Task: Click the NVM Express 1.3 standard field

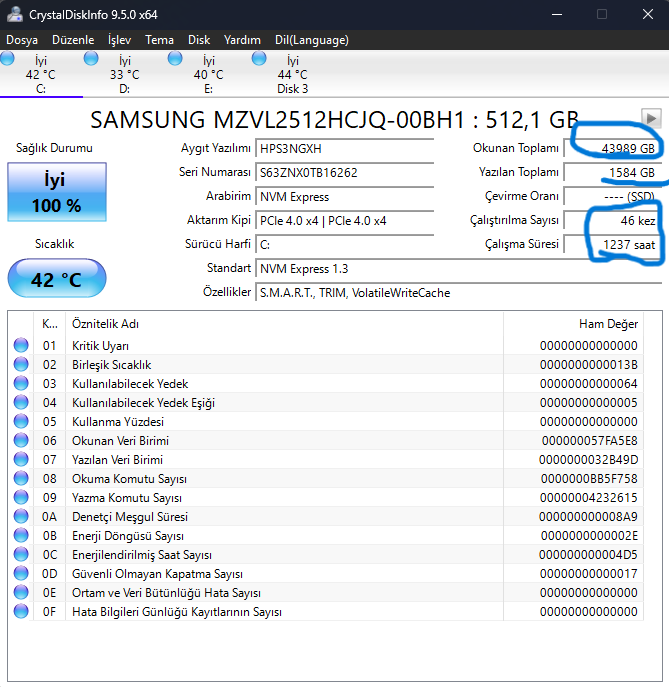Action: click(458, 269)
